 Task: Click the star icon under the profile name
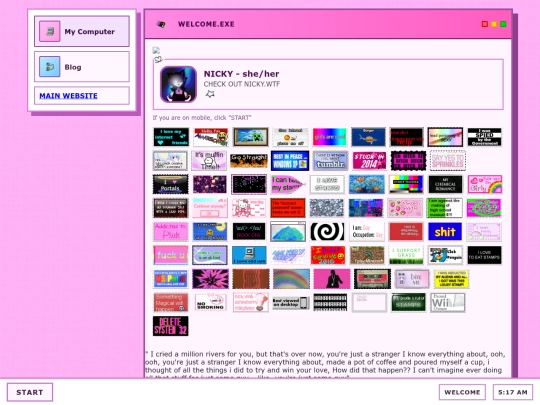point(210,94)
